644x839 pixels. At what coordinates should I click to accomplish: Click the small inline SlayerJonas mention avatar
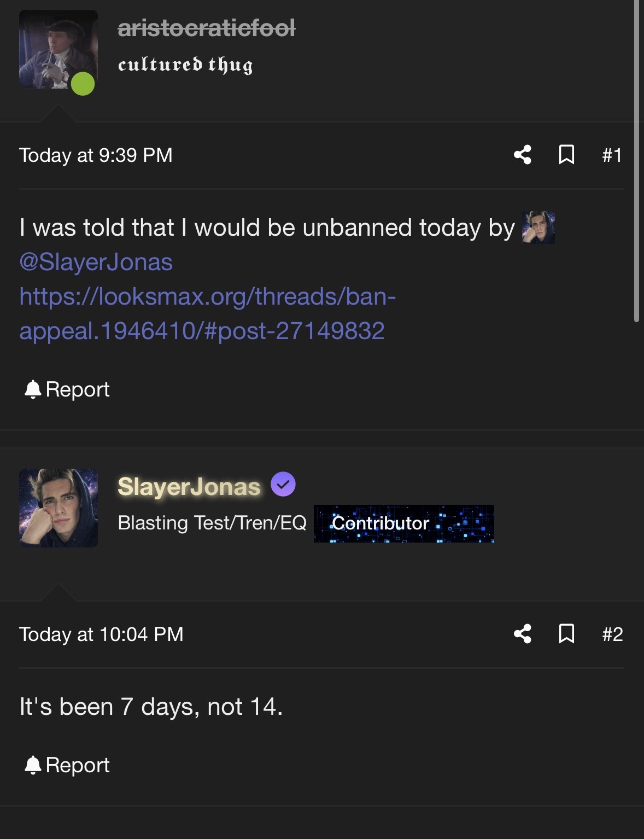[x=538, y=228]
